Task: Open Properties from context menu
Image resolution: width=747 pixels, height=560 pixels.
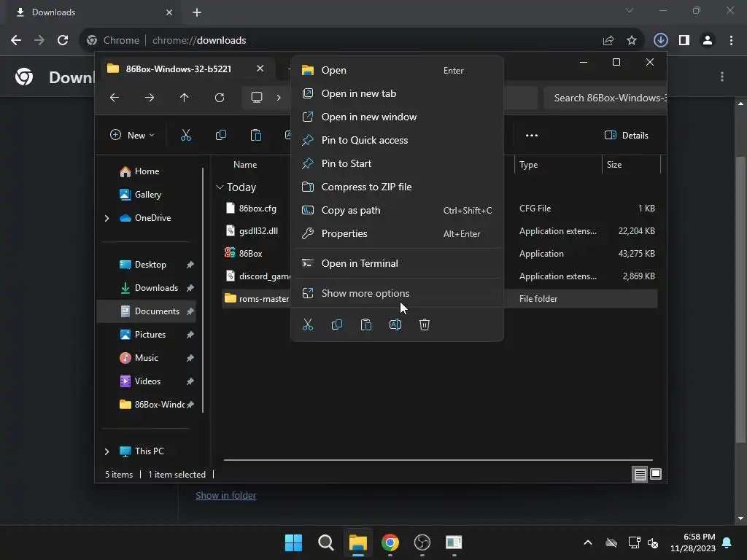Action: [x=397, y=234]
